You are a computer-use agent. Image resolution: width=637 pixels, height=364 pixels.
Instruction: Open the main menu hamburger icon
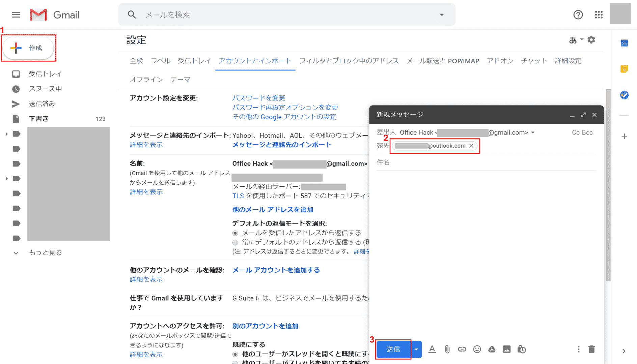(16, 15)
